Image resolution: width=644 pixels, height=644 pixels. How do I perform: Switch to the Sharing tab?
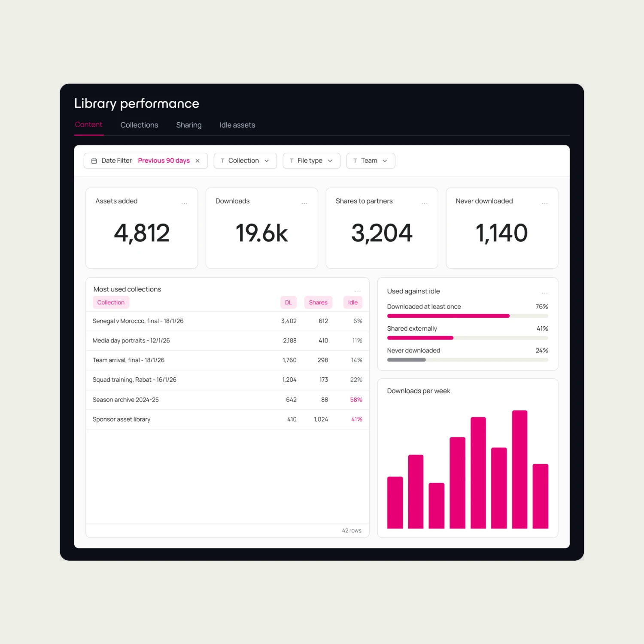point(189,125)
